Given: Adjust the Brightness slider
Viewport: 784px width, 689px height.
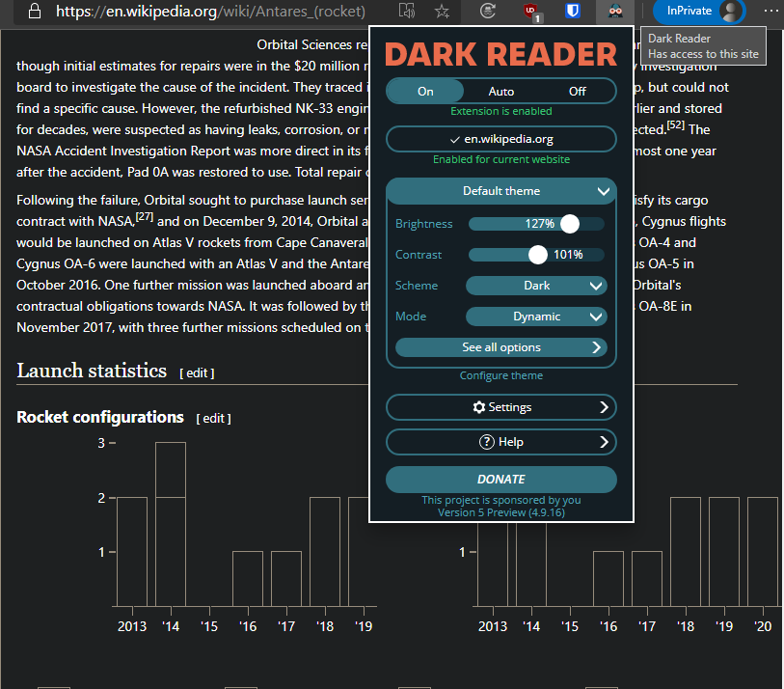Looking at the screenshot, I should click(569, 223).
